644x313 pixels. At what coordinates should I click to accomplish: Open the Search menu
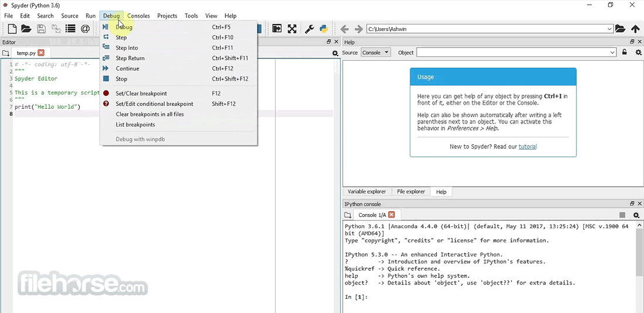click(x=45, y=16)
